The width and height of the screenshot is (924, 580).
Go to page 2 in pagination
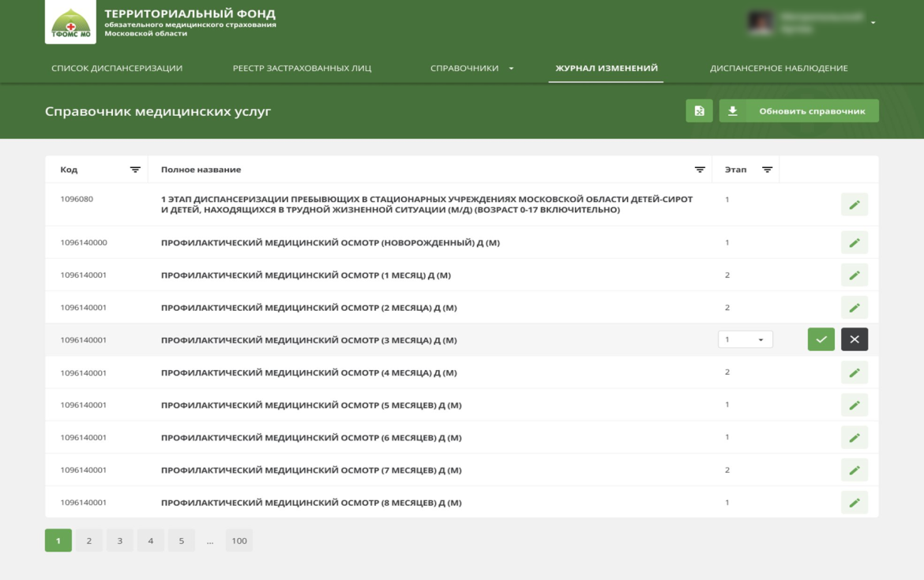pyautogui.click(x=89, y=541)
